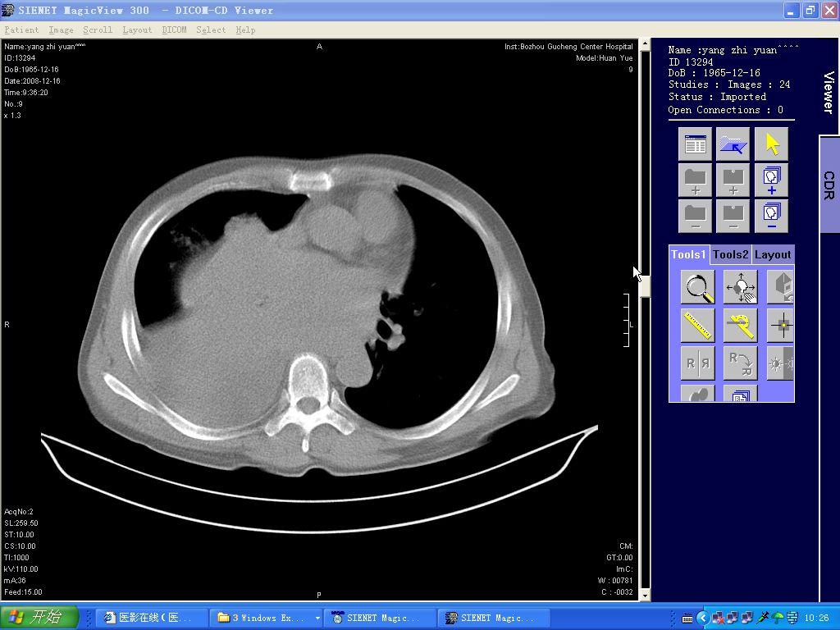Screen dimensions: 840x630
Task: Click the 'kV:110.00' overlay text
Action: 21,569
